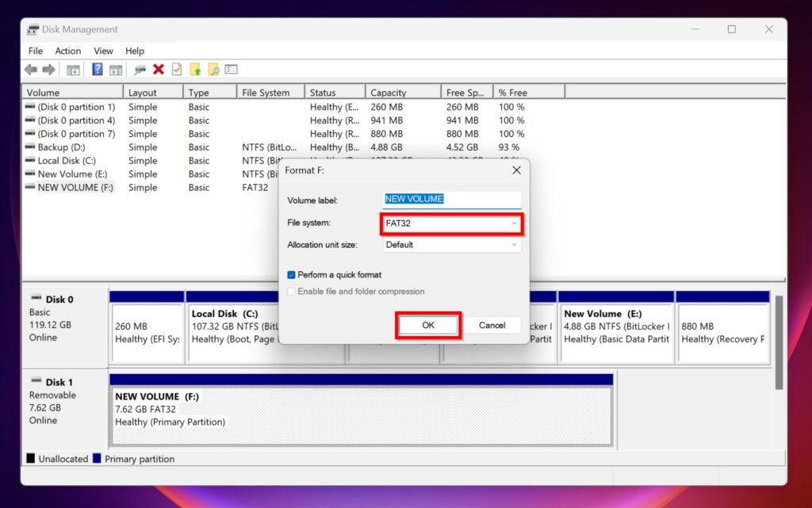This screenshot has width=812, height=508.
Task: Open the Action menu
Action: (x=67, y=50)
